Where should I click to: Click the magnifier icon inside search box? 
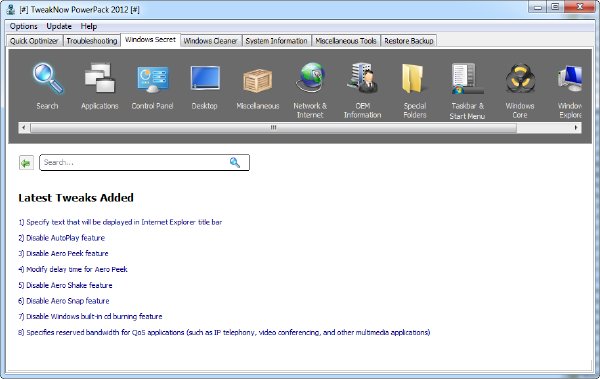pos(235,162)
